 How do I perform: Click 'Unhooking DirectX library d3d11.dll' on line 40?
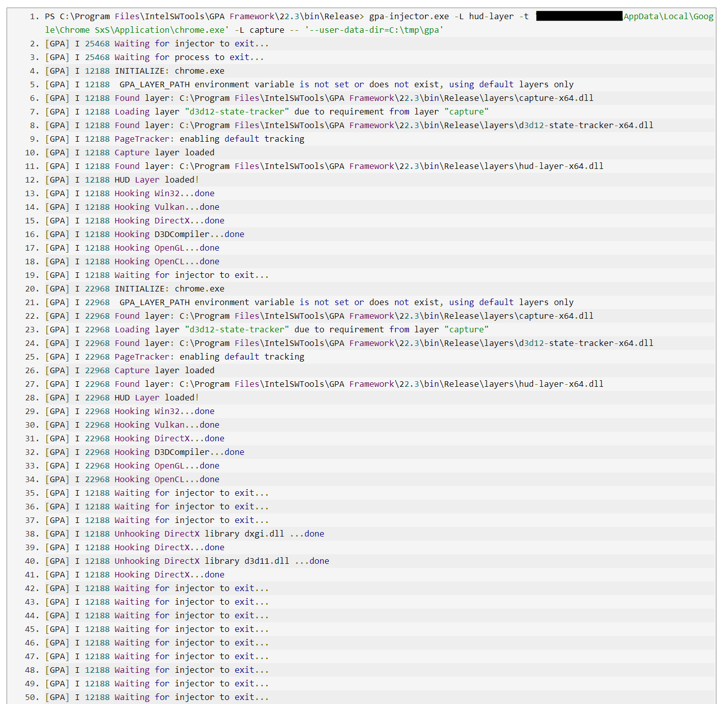[x=202, y=561]
